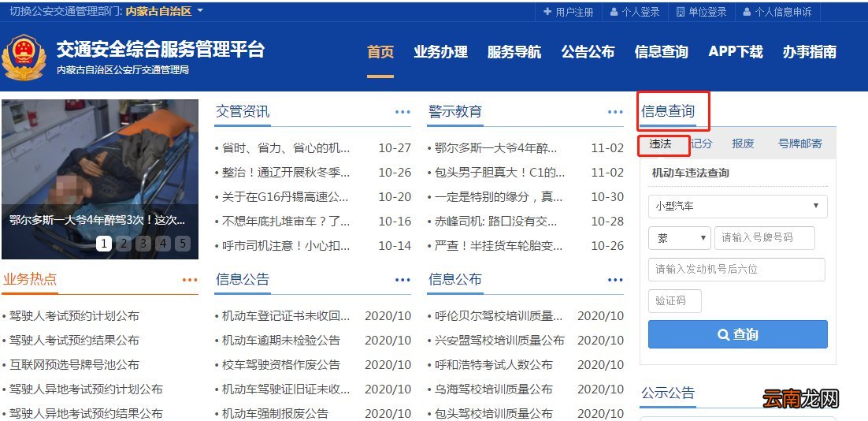
Task: Click the 验证码 input field
Action: [x=675, y=301]
